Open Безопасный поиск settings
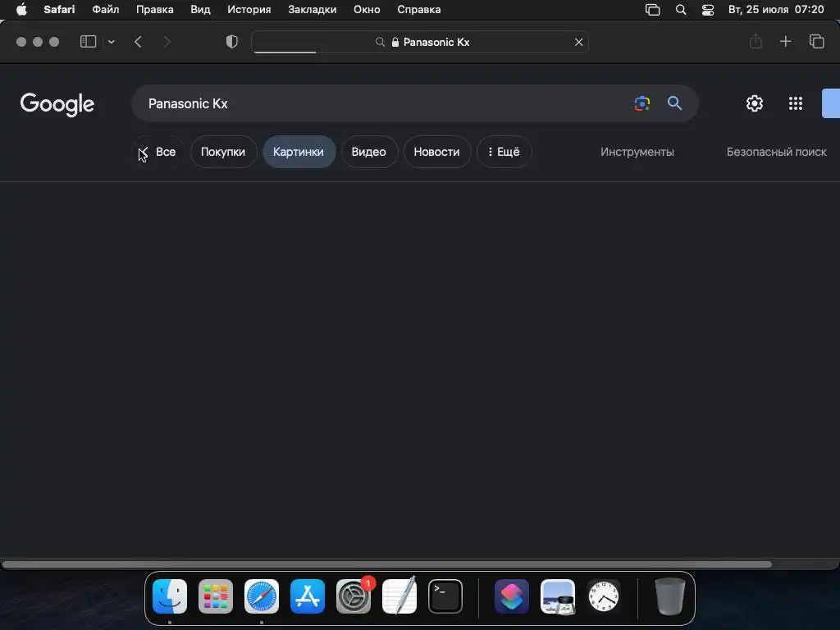The image size is (840, 630). click(x=776, y=152)
